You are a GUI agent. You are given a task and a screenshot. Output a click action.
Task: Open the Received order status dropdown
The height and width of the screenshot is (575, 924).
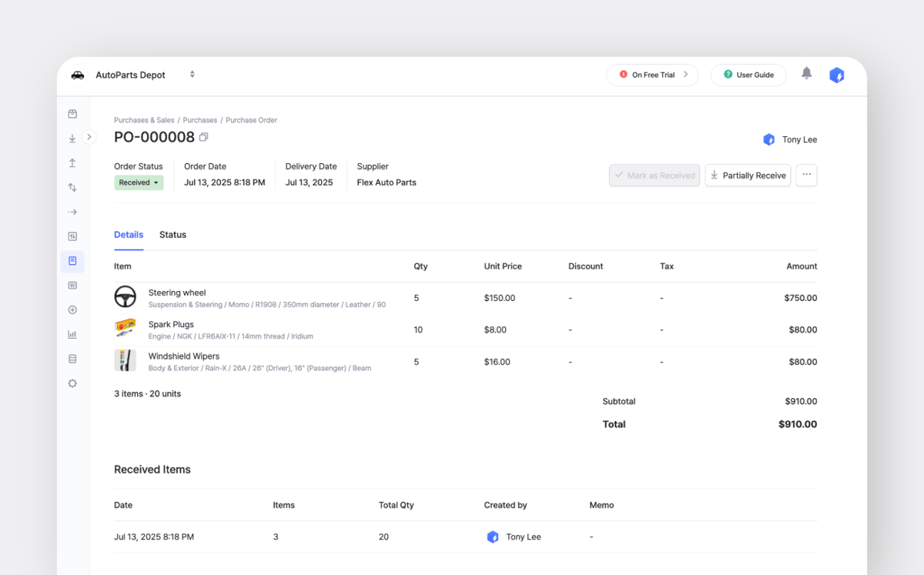(x=139, y=182)
